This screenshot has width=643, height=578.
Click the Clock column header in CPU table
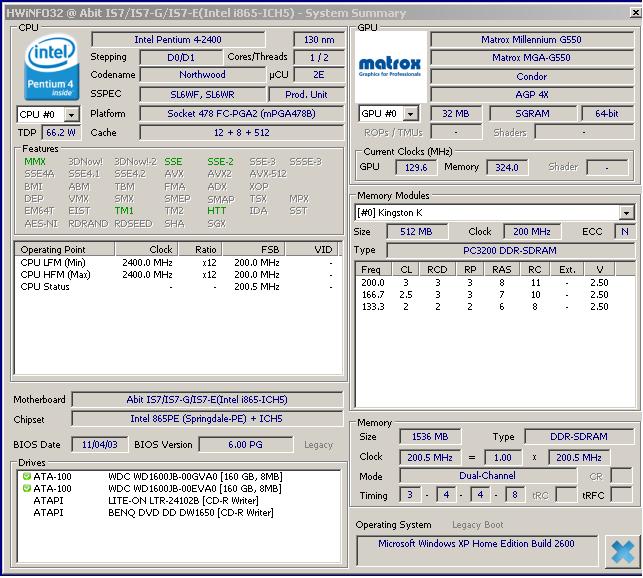(146, 249)
